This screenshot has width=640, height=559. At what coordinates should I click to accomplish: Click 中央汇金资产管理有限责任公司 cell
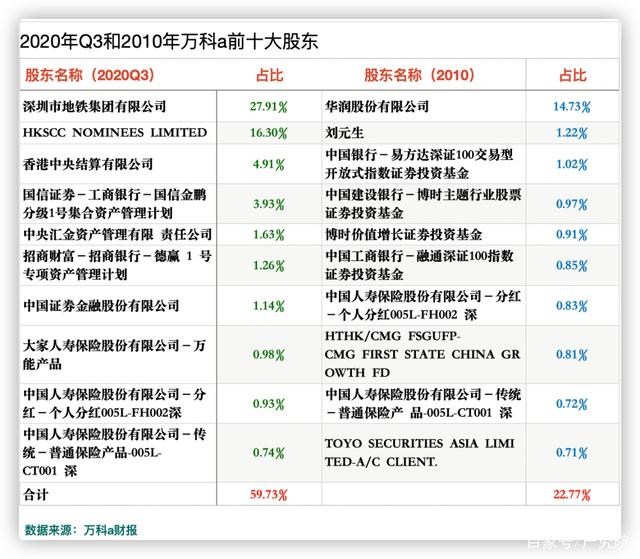click(x=117, y=234)
